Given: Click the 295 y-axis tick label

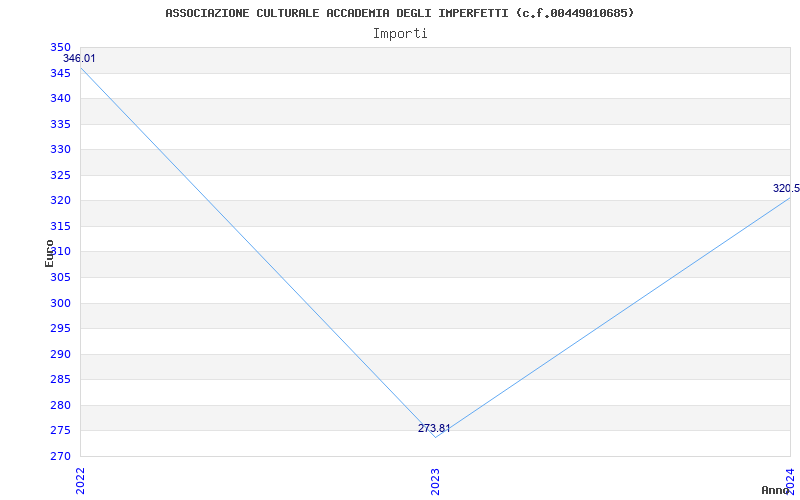Looking at the screenshot, I should point(60,329).
